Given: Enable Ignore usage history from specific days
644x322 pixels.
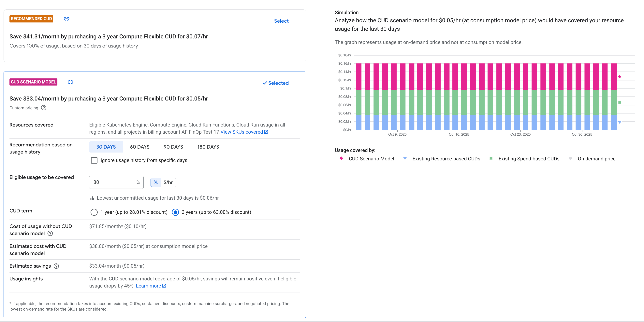Looking at the screenshot, I should tap(94, 160).
